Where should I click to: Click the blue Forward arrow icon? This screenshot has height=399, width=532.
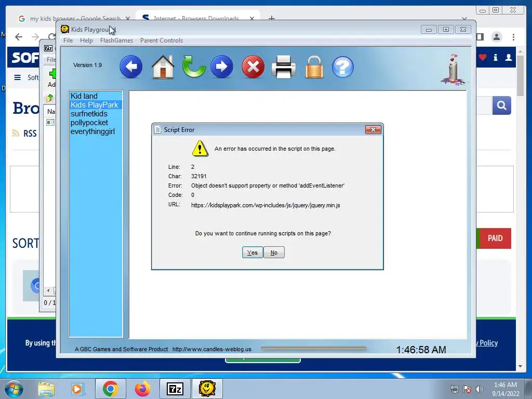coord(221,67)
